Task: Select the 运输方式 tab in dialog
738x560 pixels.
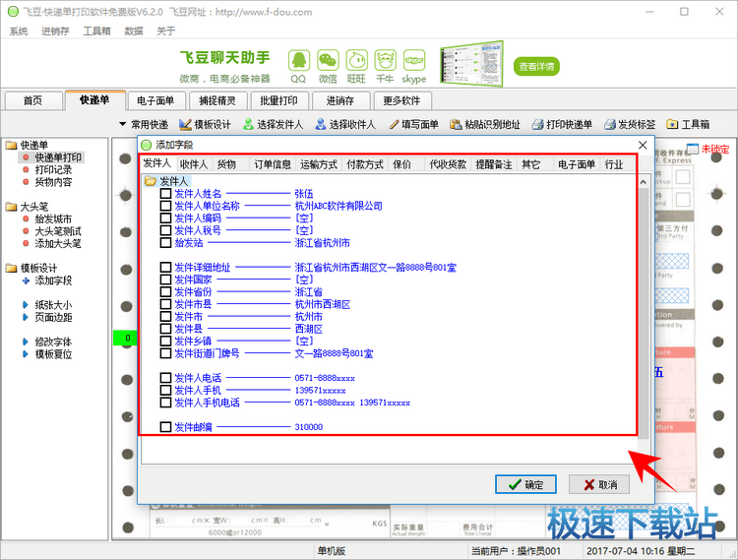Action: (x=318, y=164)
